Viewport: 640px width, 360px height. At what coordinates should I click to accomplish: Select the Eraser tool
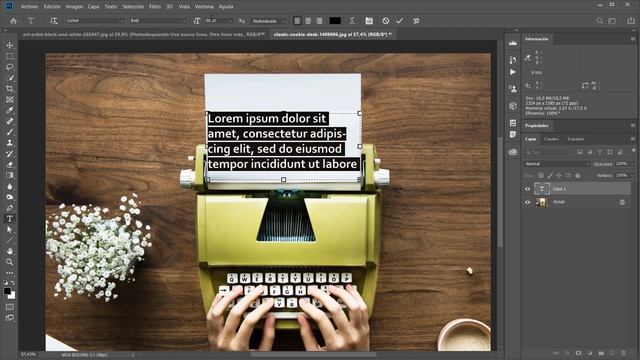10,164
